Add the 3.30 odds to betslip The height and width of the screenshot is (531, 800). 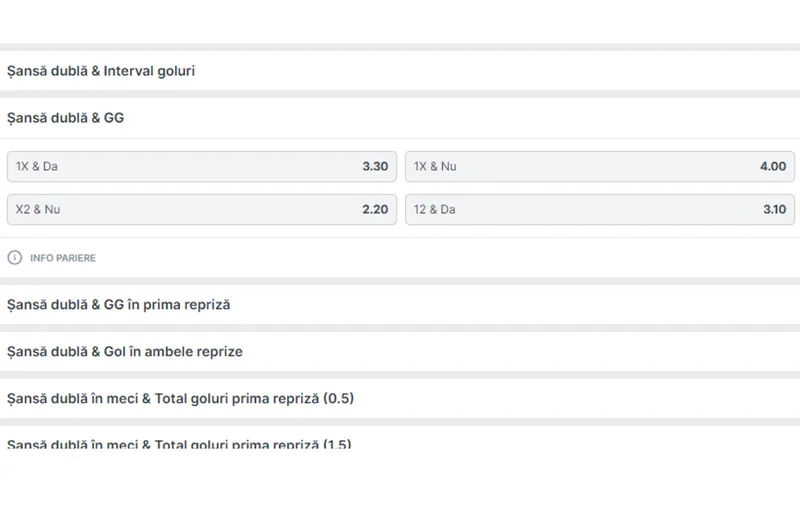375,167
